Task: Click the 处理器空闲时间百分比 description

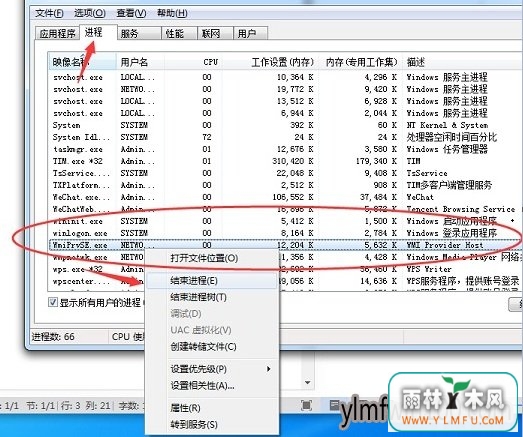Action: point(452,137)
